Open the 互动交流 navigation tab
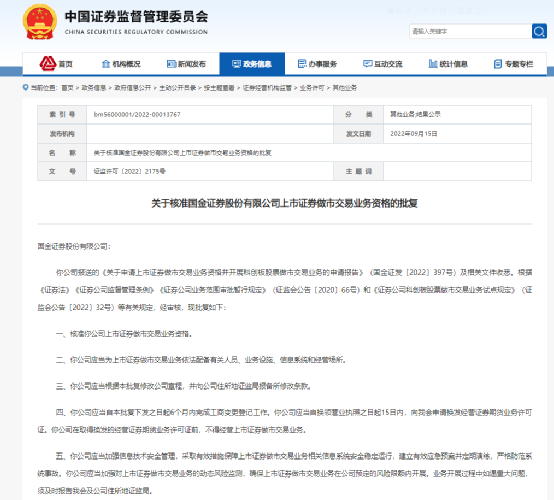Image resolution: width=554 pixels, height=500 pixels. pos(383,64)
